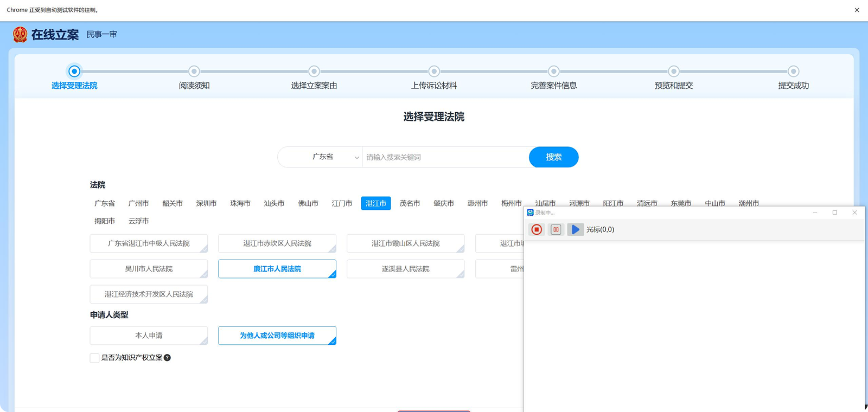
Task: Select the 广东省 region filter in court list
Action: (x=105, y=203)
